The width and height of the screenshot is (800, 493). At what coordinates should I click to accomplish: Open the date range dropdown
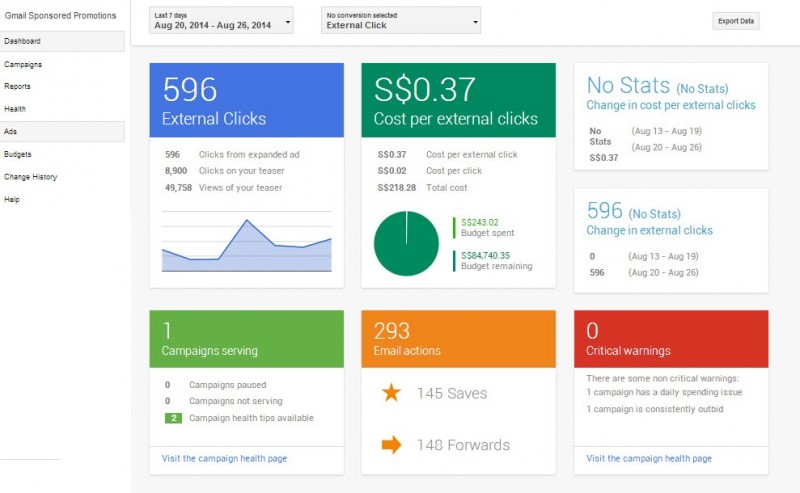click(221, 20)
